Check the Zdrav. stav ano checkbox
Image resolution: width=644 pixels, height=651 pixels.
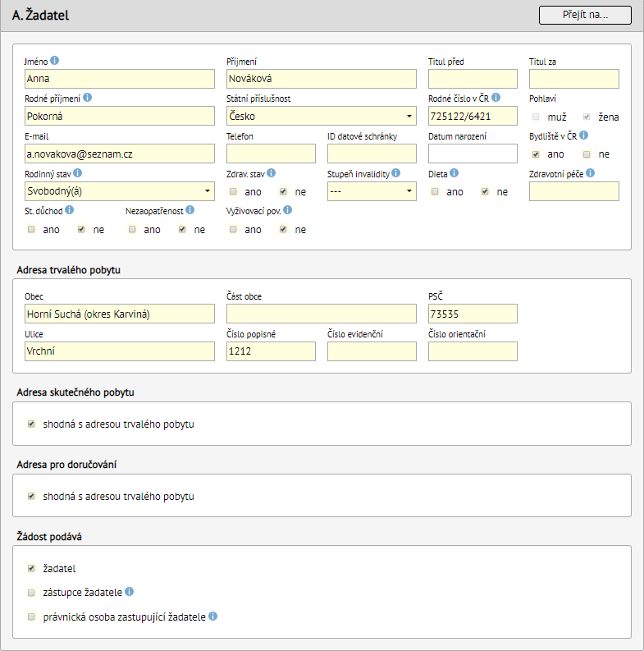pyautogui.click(x=233, y=192)
